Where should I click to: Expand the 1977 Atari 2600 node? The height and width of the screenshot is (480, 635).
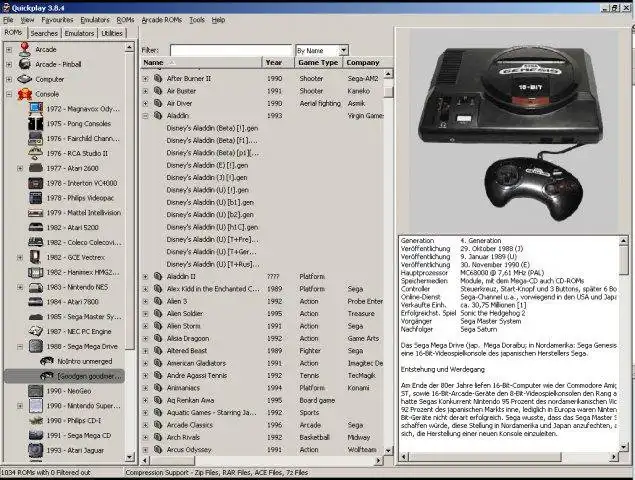click(x=20, y=169)
